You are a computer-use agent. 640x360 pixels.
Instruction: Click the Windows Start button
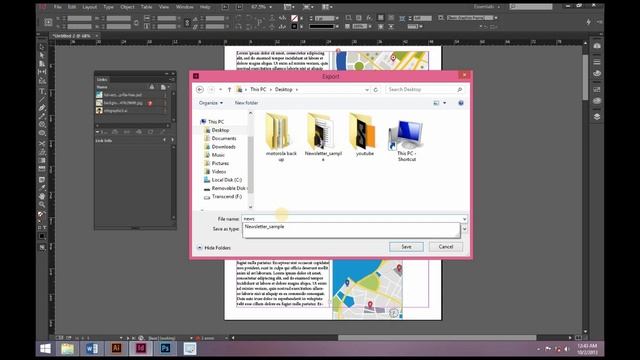[45, 348]
